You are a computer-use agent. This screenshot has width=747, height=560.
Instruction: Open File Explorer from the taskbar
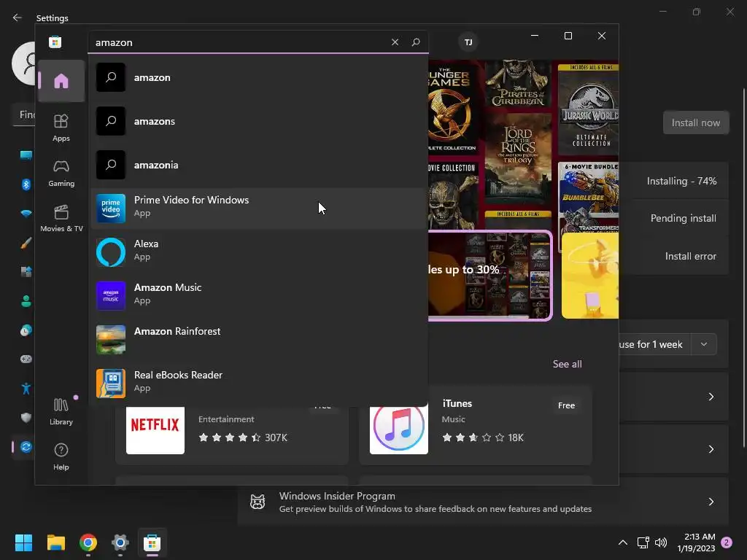click(55, 542)
